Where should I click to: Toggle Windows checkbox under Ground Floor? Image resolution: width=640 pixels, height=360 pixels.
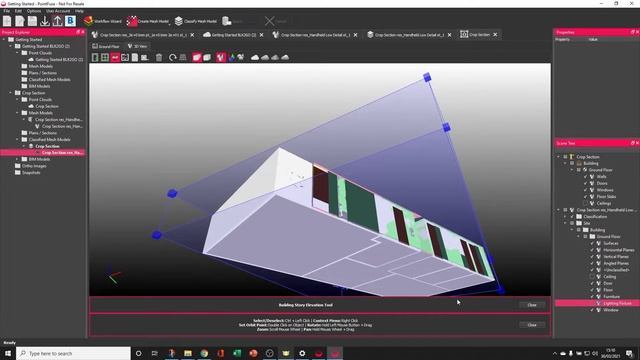(585, 190)
